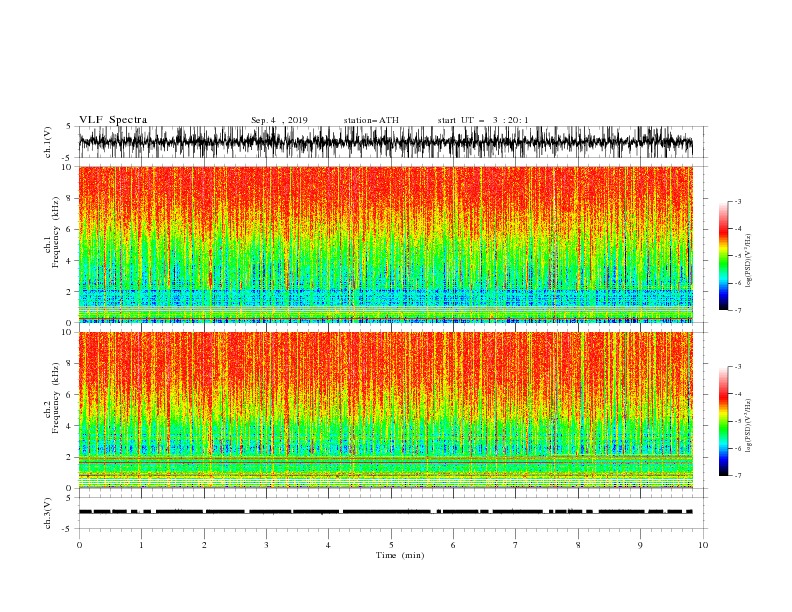Click the time axis tick label 9
The height and width of the screenshot is (612, 792).
pyautogui.click(x=640, y=545)
